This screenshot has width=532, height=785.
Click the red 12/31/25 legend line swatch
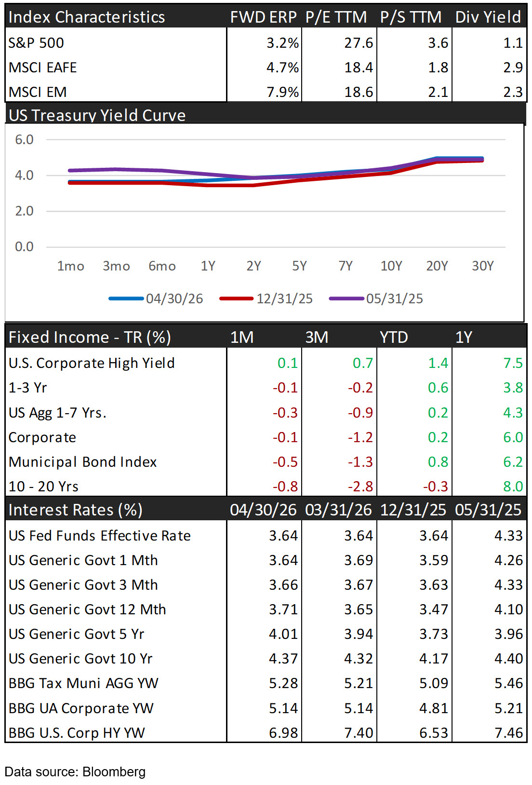pyautogui.click(x=237, y=298)
